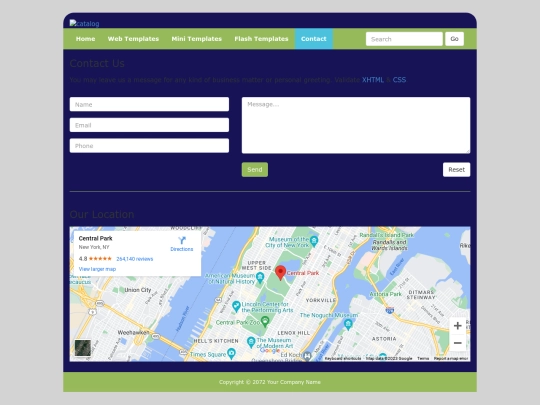
Task: Open the 264,140 reviews link
Action: pyautogui.click(x=135, y=259)
